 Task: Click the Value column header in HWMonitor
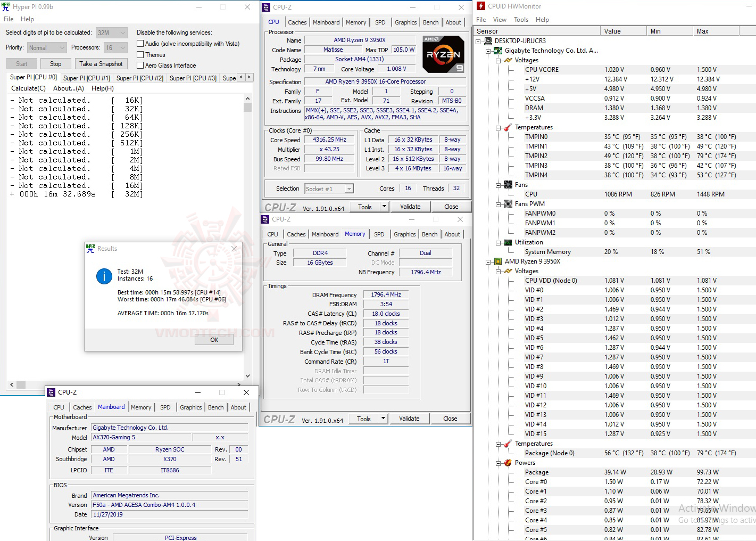pyautogui.click(x=623, y=31)
